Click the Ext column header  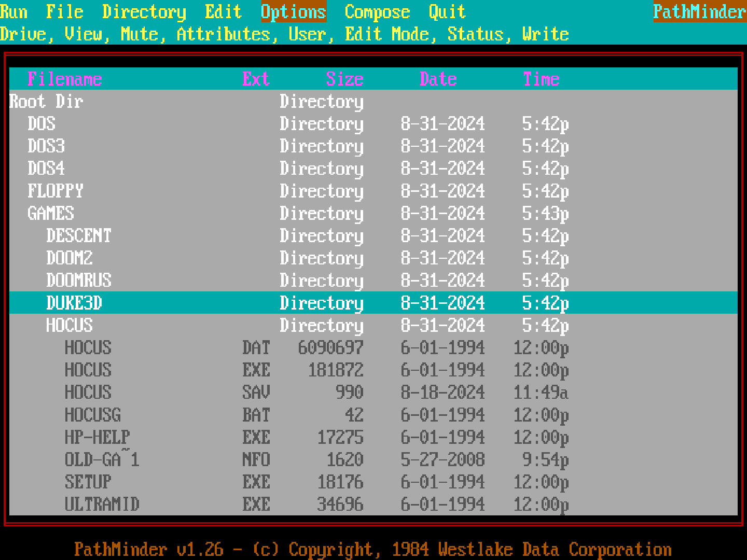point(256,79)
